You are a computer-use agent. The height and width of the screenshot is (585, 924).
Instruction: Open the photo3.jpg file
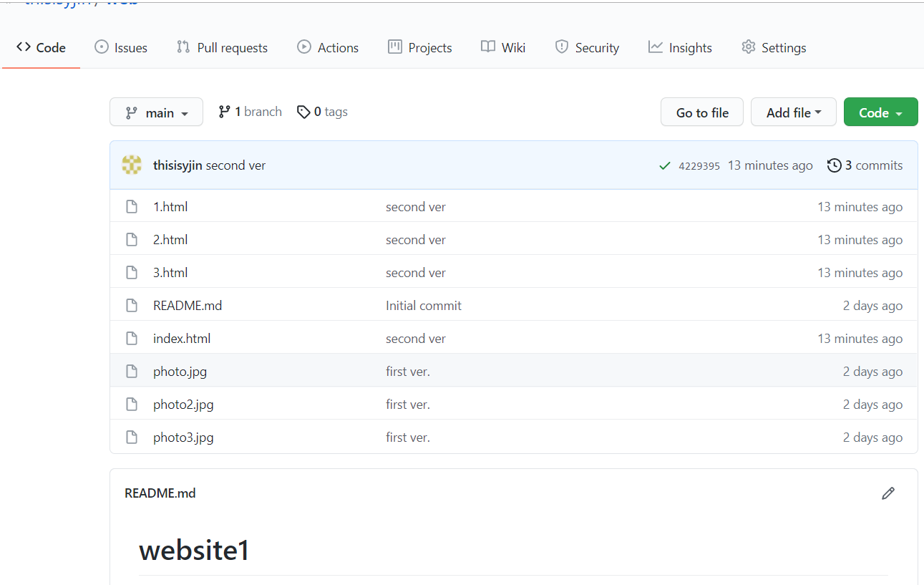[183, 437]
